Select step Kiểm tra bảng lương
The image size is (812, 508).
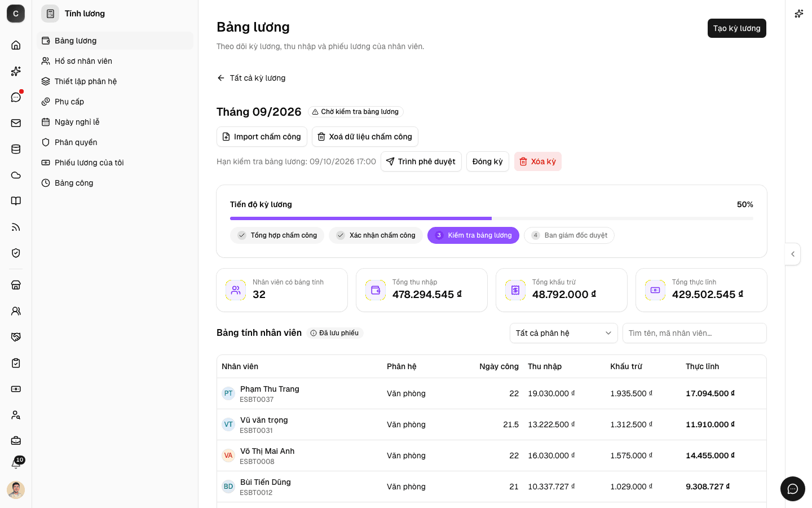click(473, 235)
